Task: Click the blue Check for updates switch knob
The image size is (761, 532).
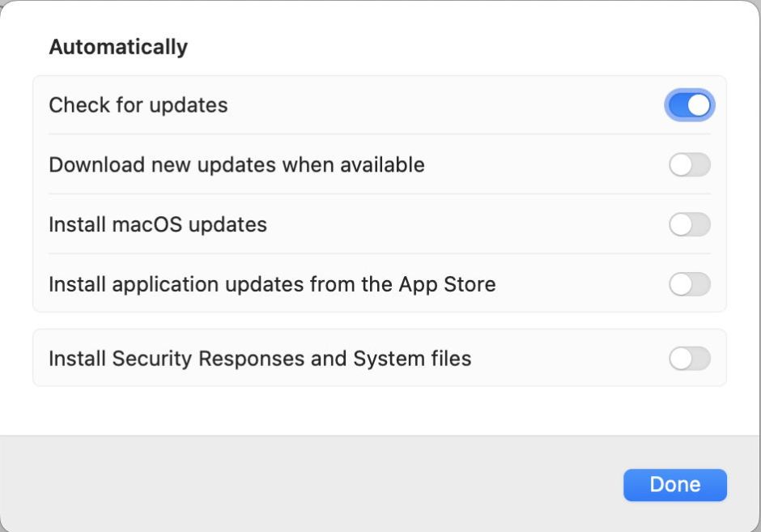Action: [699, 104]
